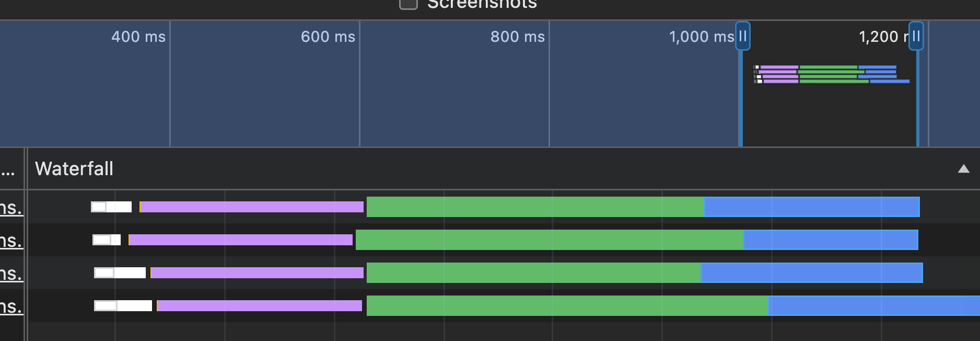Enable the Screenshots checkbox

pyautogui.click(x=409, y=4)
